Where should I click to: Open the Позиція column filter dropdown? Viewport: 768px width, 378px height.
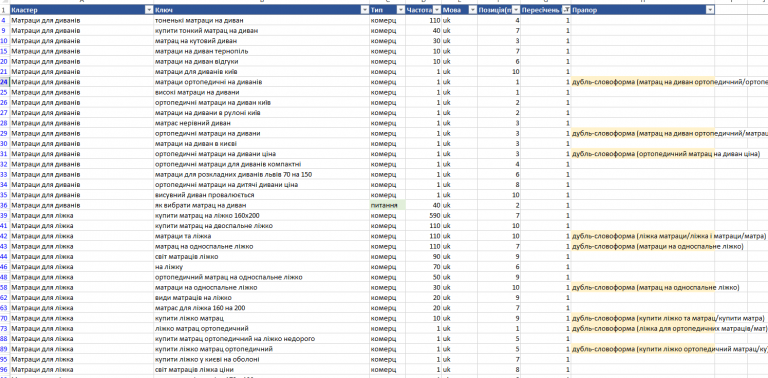pyautogui.click(x=516, y=10)
